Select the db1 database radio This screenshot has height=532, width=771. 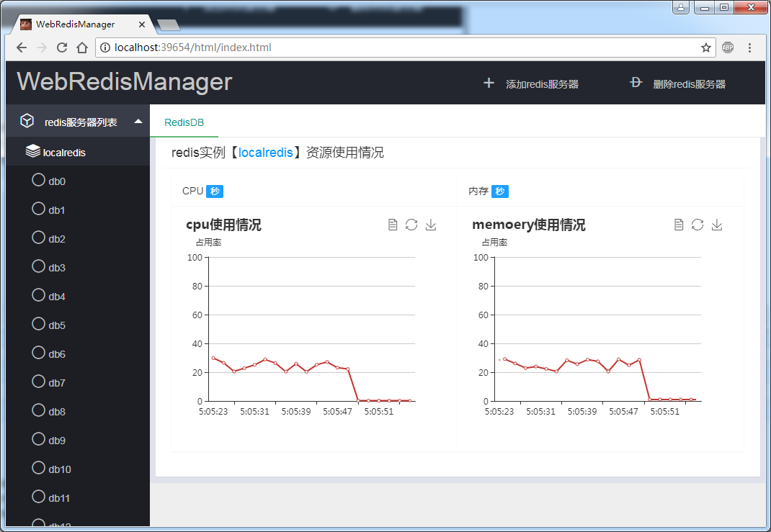tap(38, 209)
